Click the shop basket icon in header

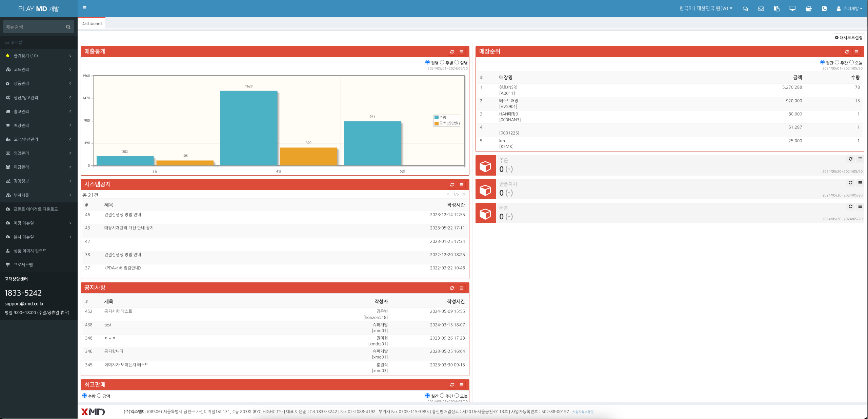(808, 8)
